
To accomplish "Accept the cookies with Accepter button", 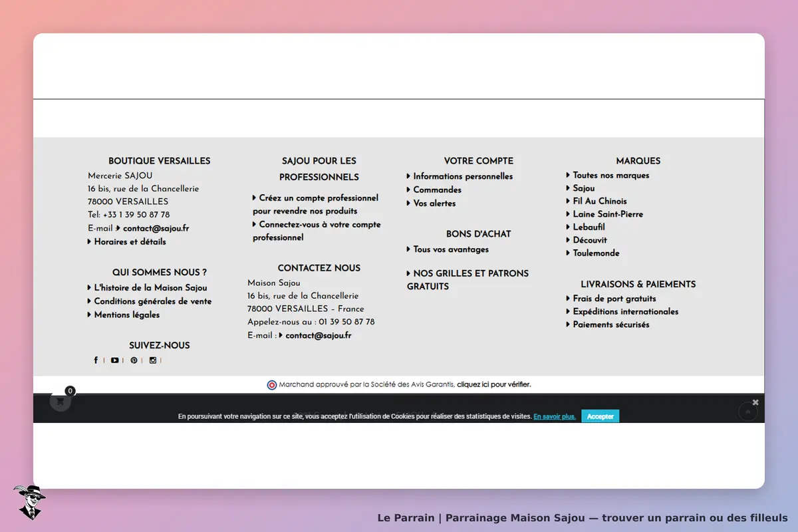I will click(600, 416).
